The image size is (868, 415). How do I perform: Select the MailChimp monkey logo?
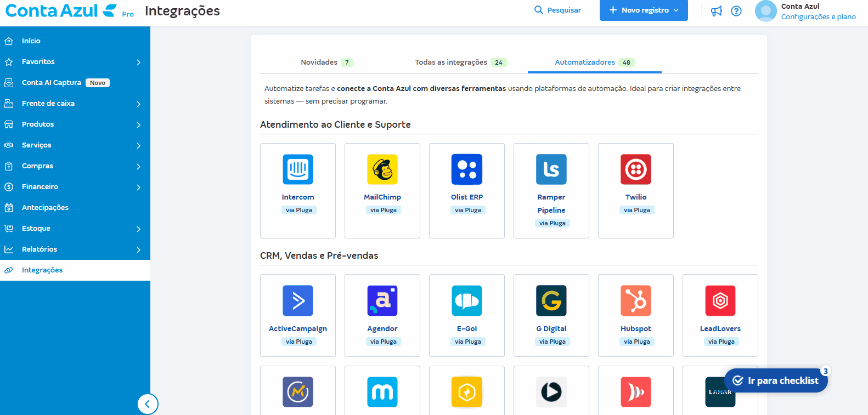(382, 169)
